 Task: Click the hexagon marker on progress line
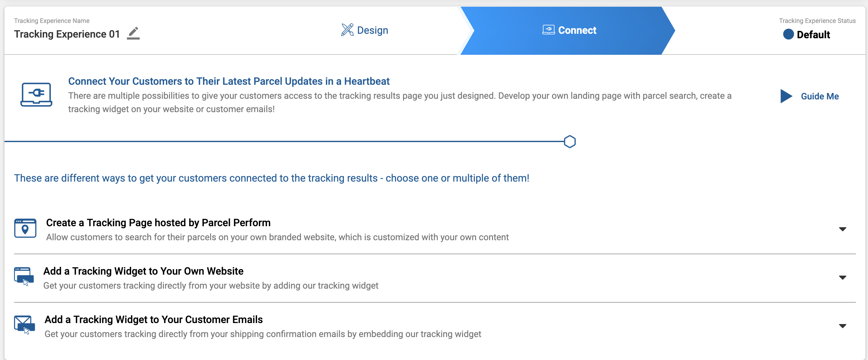[570, 142]
